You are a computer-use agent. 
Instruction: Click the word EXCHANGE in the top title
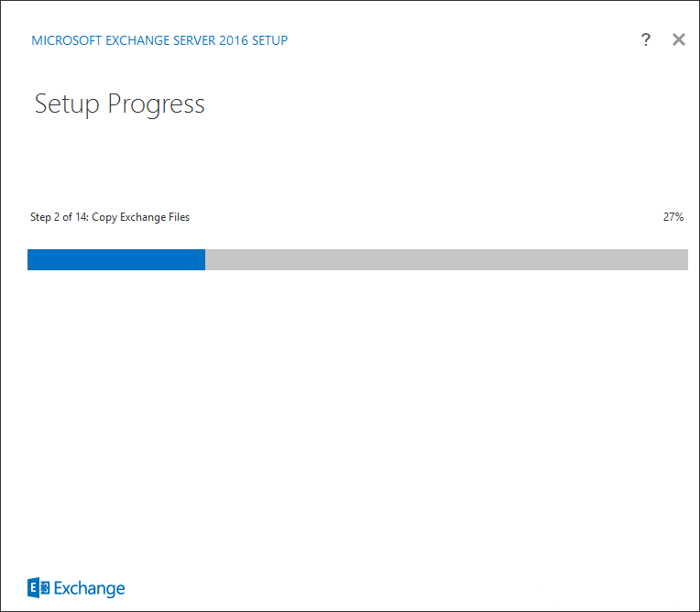[x=137, y=40]
